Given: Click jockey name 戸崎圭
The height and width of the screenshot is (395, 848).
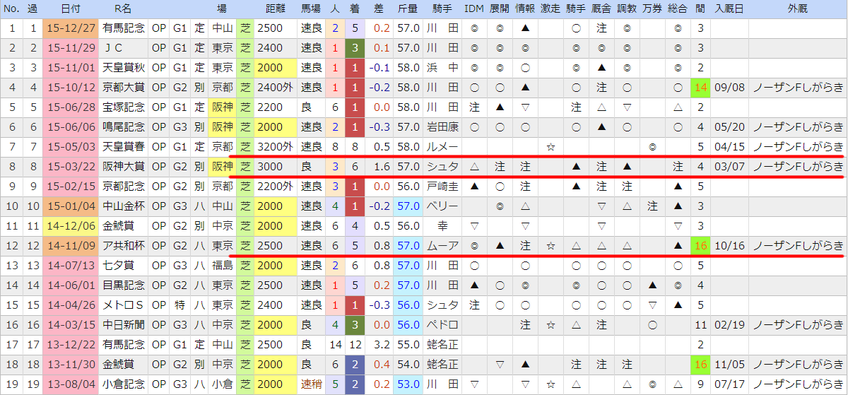Looking at the screenshot, I should [x=441, y=187].
